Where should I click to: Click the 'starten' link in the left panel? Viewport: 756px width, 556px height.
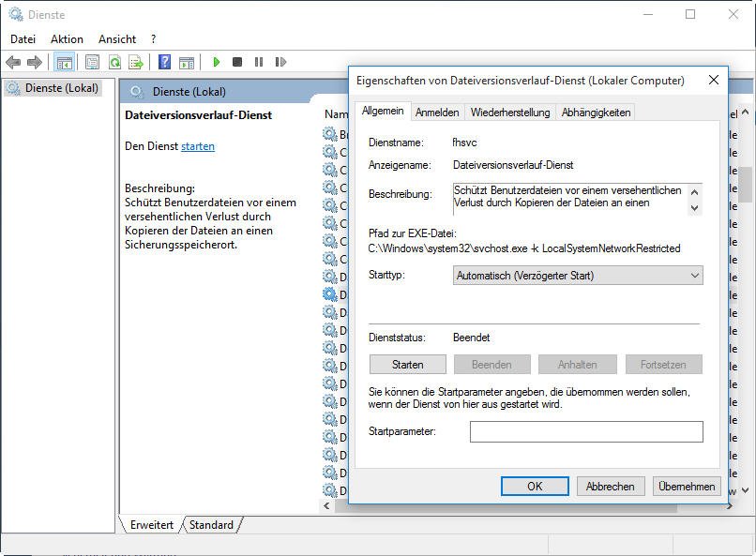tap(198, 146)
